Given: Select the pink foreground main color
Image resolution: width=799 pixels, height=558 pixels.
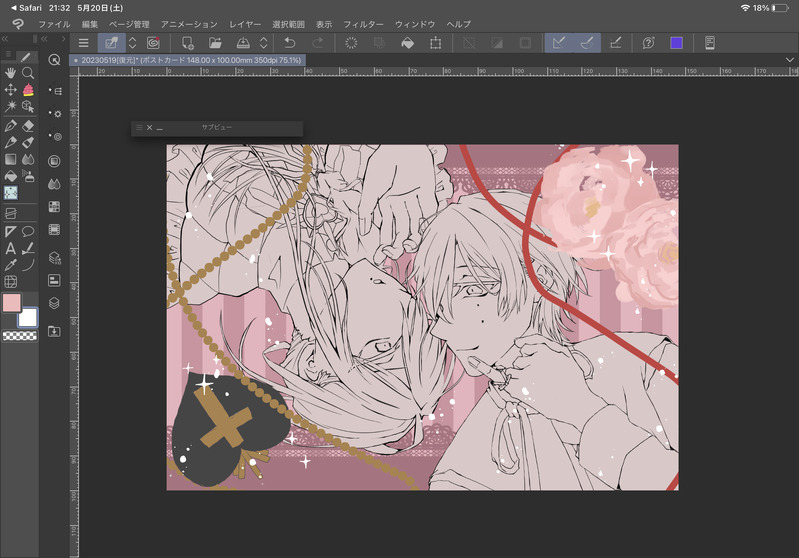Looking at the screenshot, I should (x=11, y=303).
